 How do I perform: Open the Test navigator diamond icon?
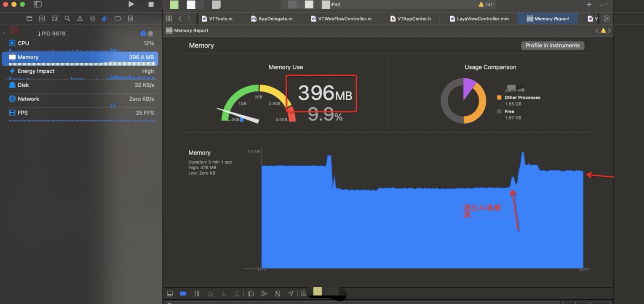pyautogui.click(x=93, y=19)
